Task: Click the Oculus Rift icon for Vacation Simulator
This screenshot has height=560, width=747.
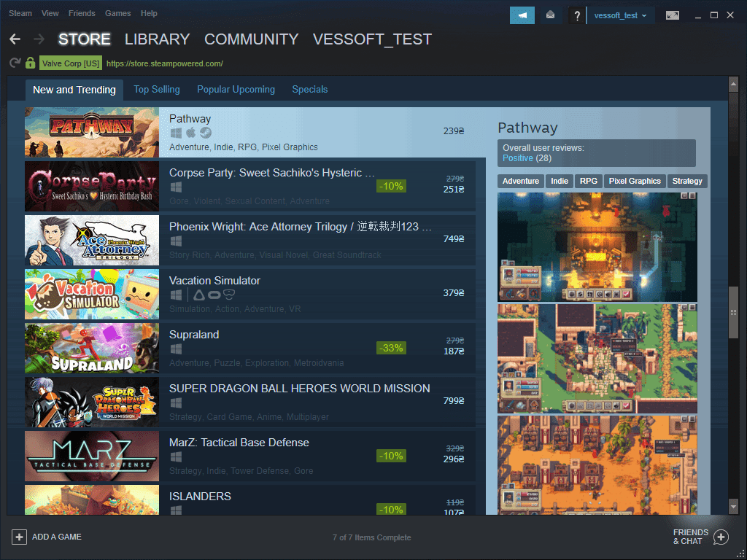Action: pos(214,295)
